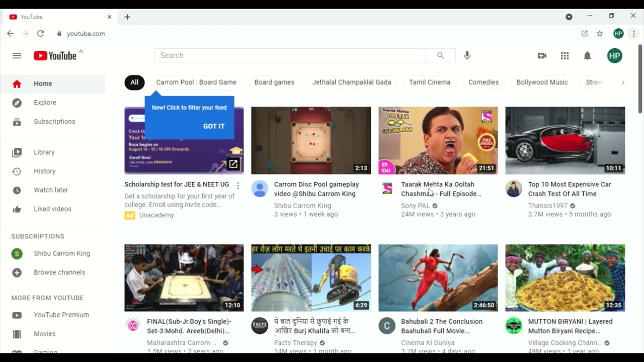Open the HP account avatar in YouTube header

point(614,56)
